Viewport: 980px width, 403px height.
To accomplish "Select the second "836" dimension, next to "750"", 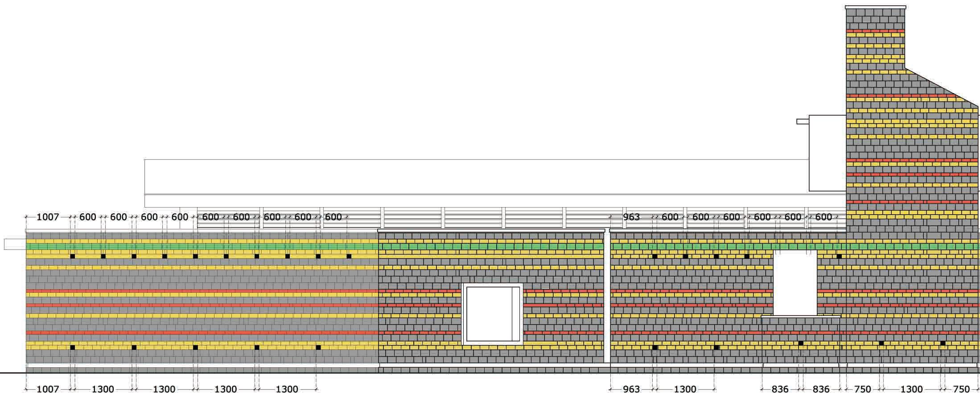I will click(x=821, y=389).
